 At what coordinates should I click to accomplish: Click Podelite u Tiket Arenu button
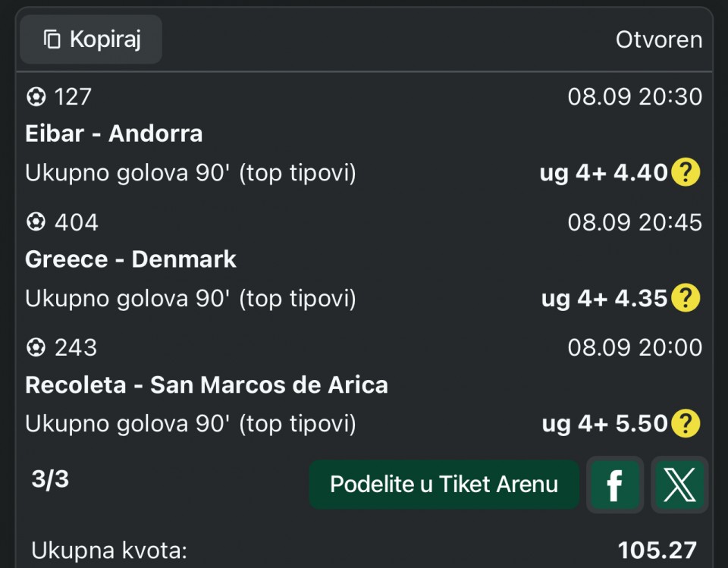pyautogui.click(x=444, y=485)
